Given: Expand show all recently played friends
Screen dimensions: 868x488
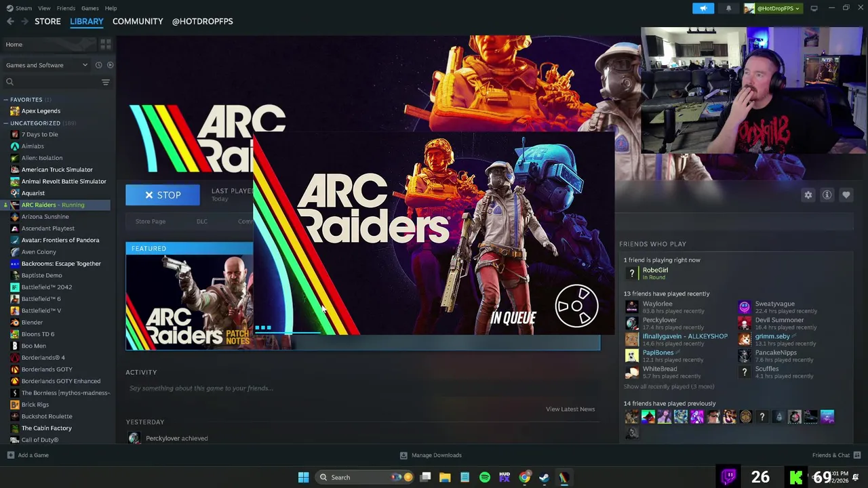Looking at the screenshot, I should 669,386.
